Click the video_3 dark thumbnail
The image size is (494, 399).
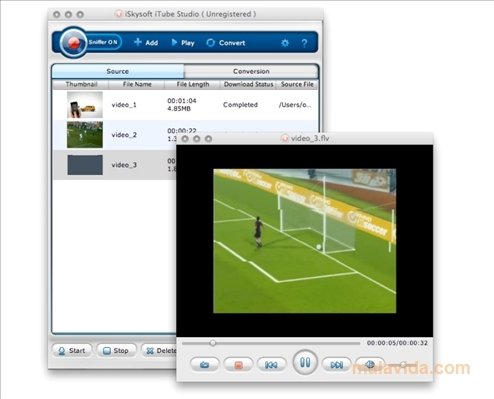85,165
